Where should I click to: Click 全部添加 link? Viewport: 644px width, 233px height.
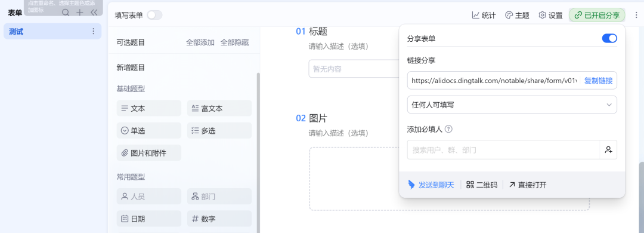pyautogui.click(x=200, y=42)
